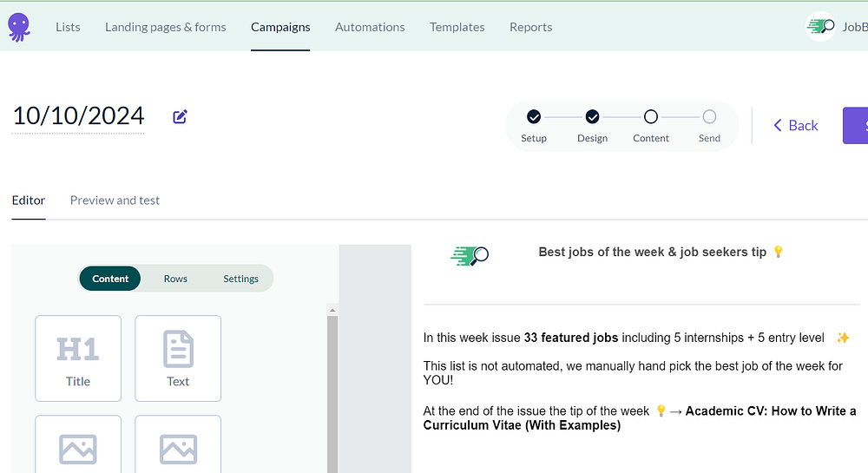Click the green magnifier logo in email
This screenshot has height=473, width=868.
click(x=470, y=254)
